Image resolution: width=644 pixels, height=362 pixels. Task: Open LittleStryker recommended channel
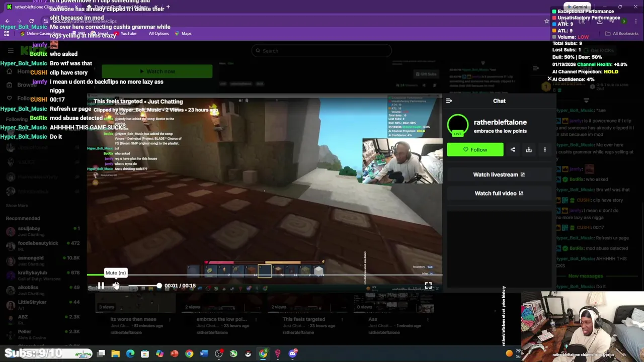[x=43, y=305]
